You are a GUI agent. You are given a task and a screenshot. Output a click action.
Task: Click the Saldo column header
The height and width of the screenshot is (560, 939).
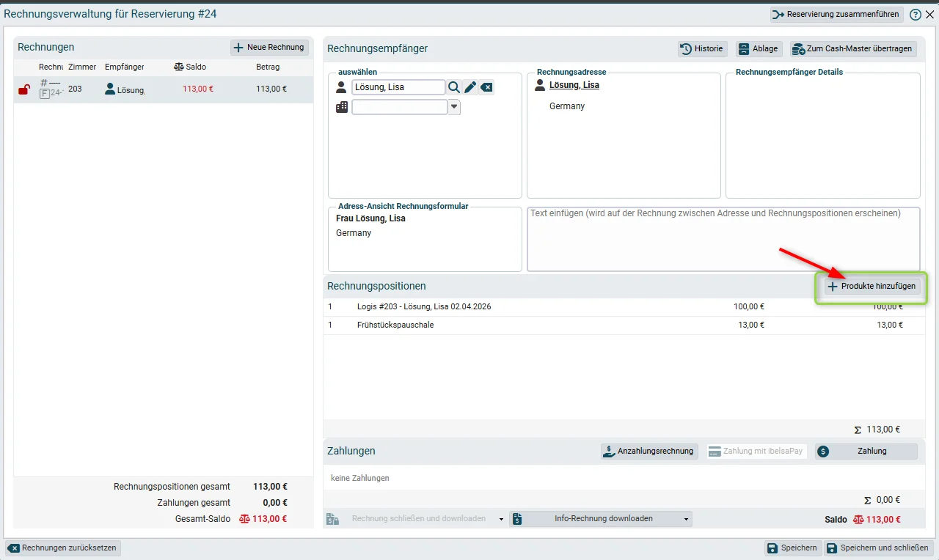pos(190,67)
